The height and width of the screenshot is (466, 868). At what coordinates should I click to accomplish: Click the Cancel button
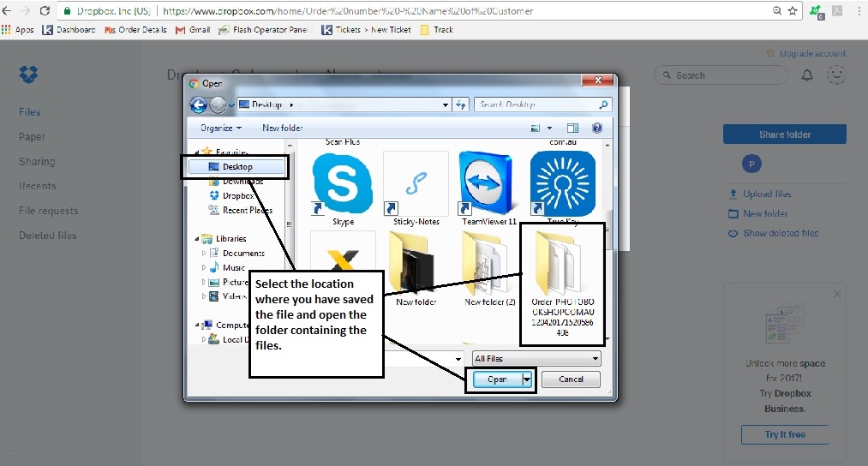pyautogui.click(x=571, y=379)
